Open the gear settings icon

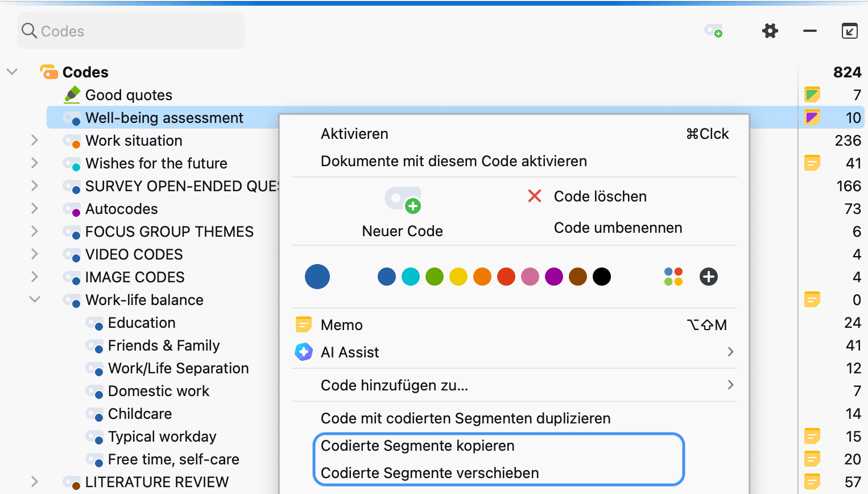click(770, 31)
